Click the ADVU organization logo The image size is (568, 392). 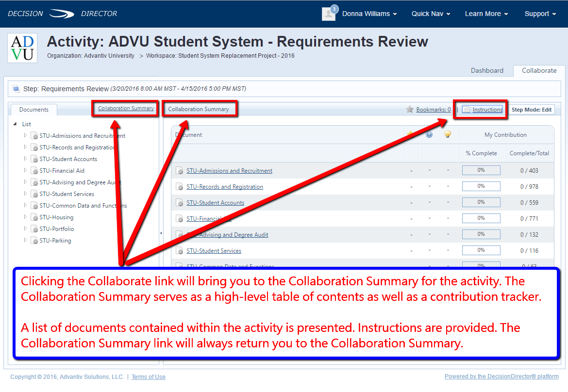point(22,48)
